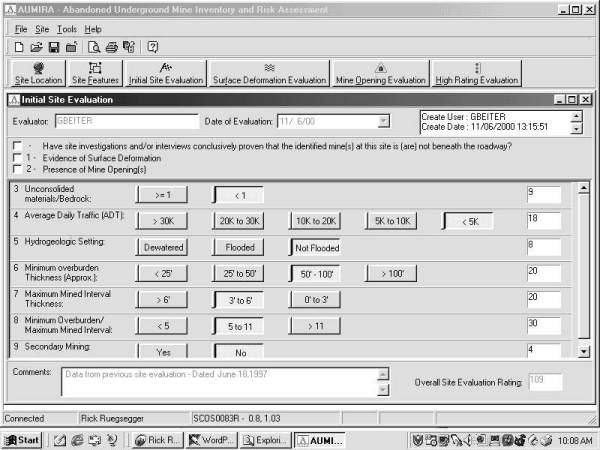Check Evidence of Surface Deformation checkbox
The height and width of the screenshot is (450, 600).
(x=17, y=158)
